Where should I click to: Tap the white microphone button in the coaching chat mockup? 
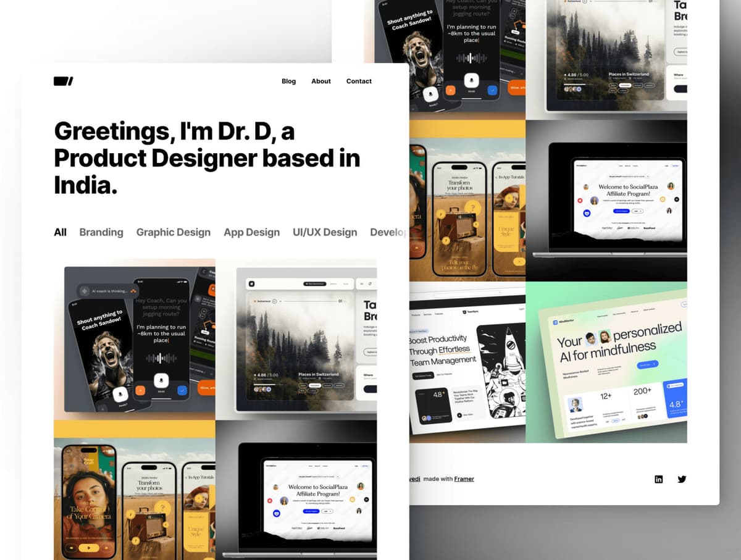[161, 380]
